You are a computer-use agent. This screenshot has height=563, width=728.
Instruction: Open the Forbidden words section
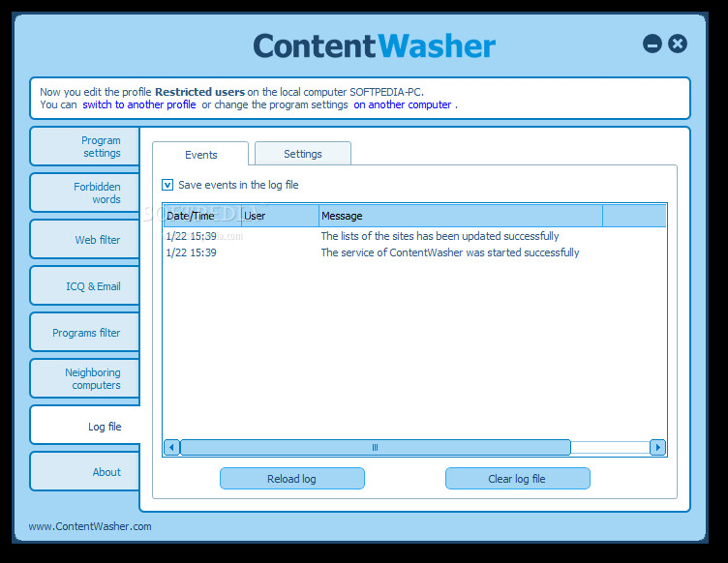pyautogui.click(x=84, y=193)
